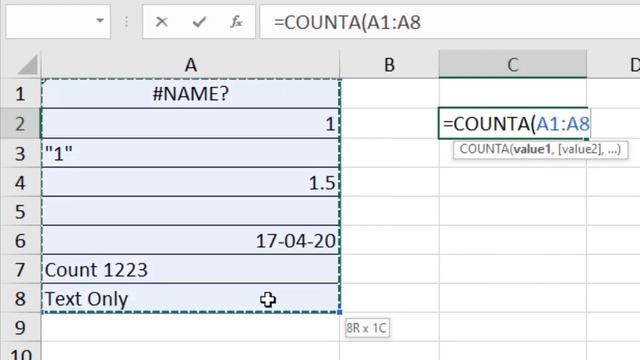Click cell C6

pyautogui.click(x=513, y=240)
